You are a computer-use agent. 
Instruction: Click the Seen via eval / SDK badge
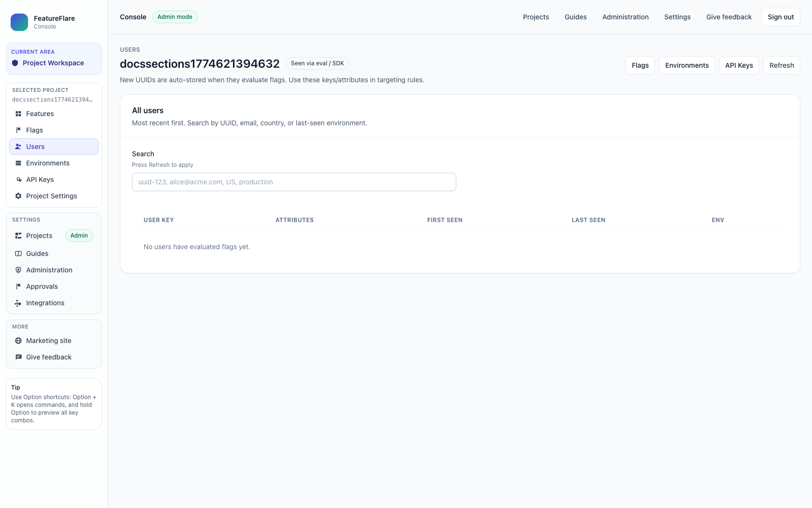point(318,63)
